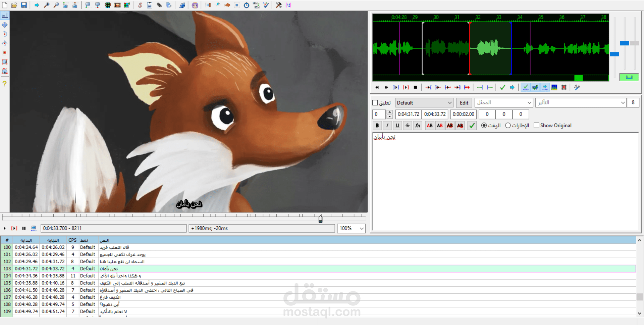Click the Jump To arrow icon
644x325 pixels.
coord(37,5)
